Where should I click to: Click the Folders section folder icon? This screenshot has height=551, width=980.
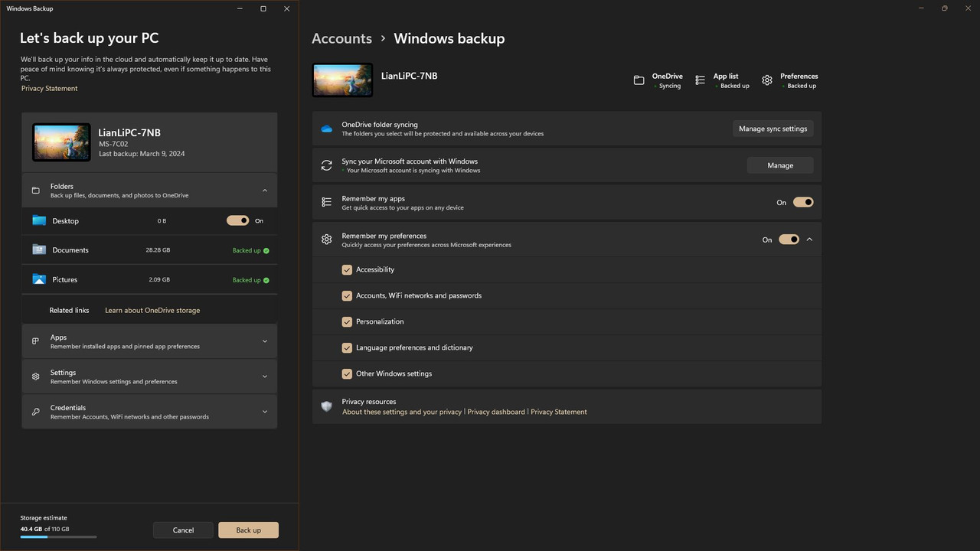pyautogui.click(x=35, y=191)
